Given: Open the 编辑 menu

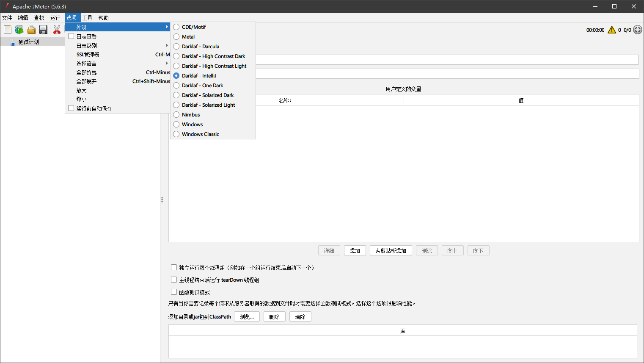Looking at the screenshot, I should pos(23,18).
